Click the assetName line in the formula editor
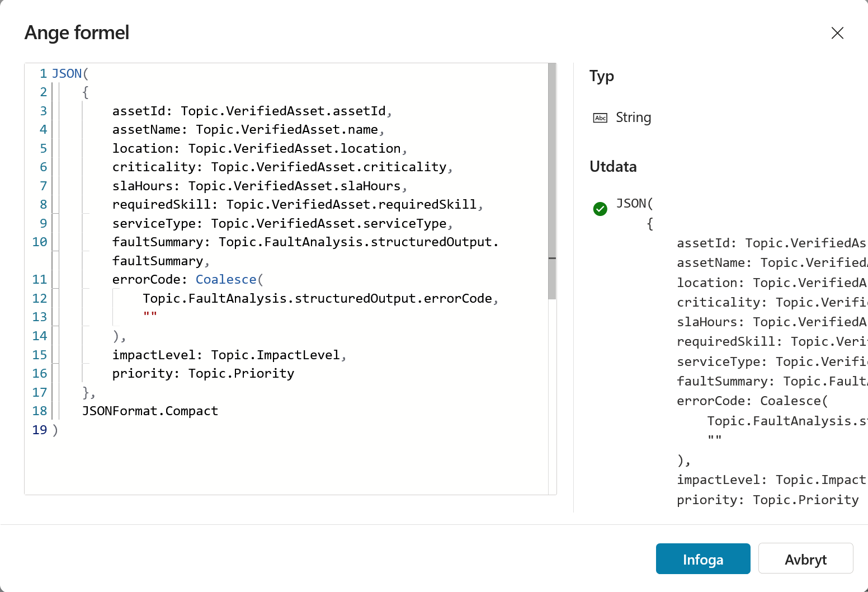Image resolution: width=868 pixels, height=592 pixels. (248, 129)
